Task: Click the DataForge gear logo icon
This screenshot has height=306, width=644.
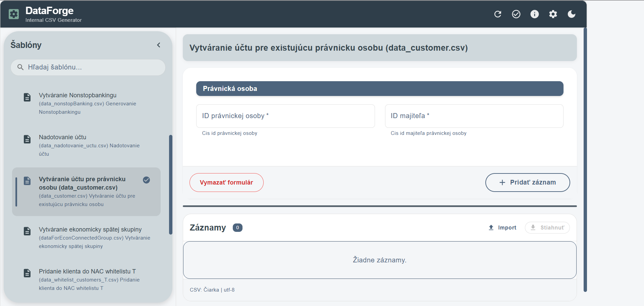Action: [14, 14]
